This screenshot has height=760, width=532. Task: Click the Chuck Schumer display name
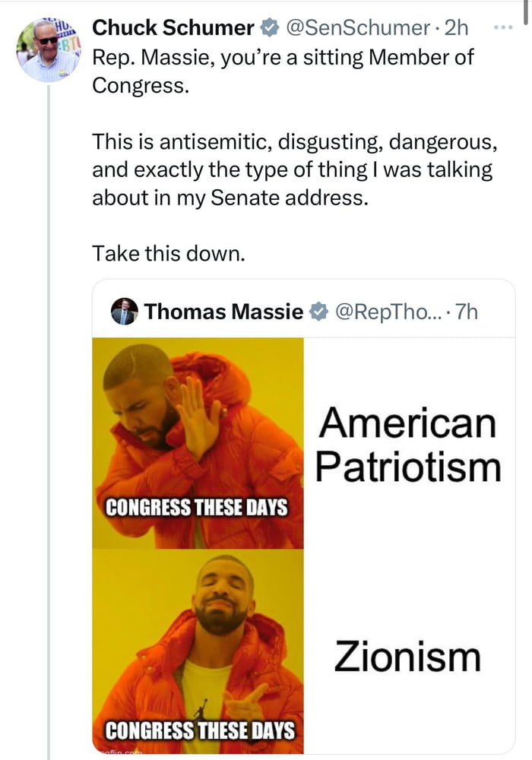[173, 28]
